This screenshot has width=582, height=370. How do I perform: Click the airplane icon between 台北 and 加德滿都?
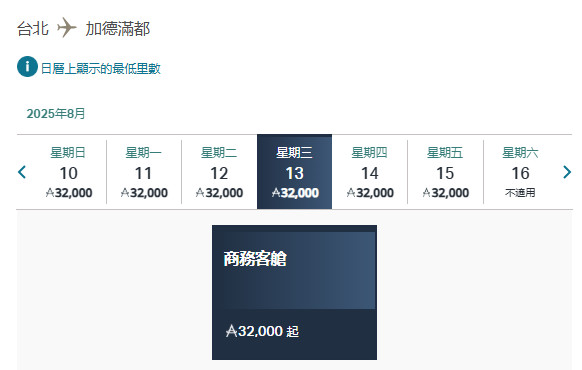66,27
